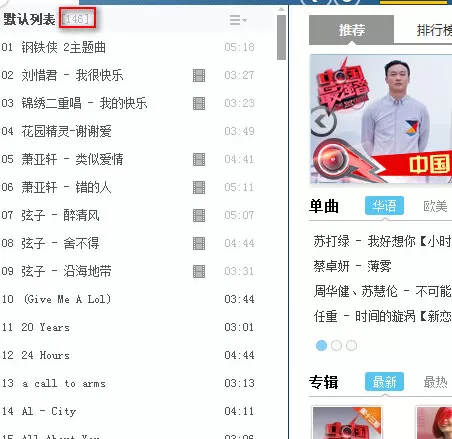Open song 蔡卓妍 - 薄雾

pos(352,266)
